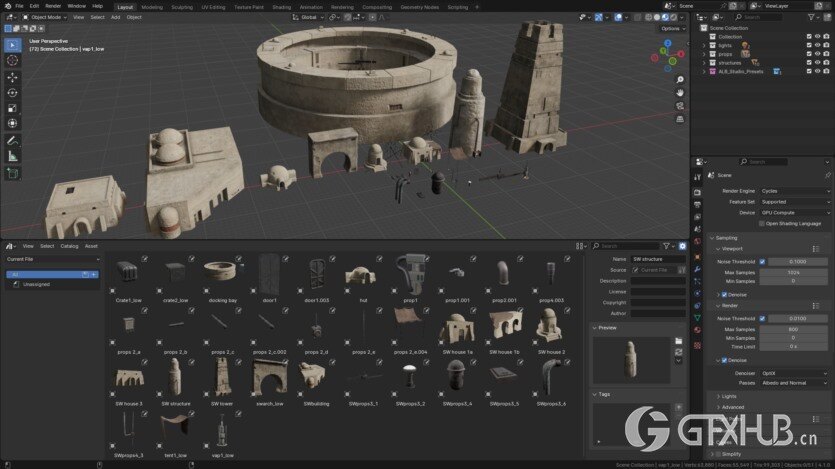Viewport: 835px width, 469px height.
Task: Expand the Lights panel
Action: click(729, 397)
